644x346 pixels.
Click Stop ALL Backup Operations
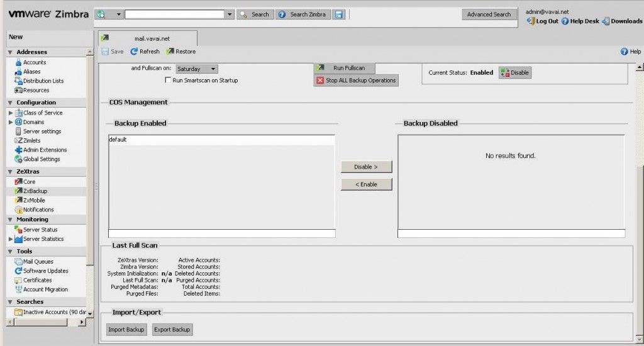[356, 81]
